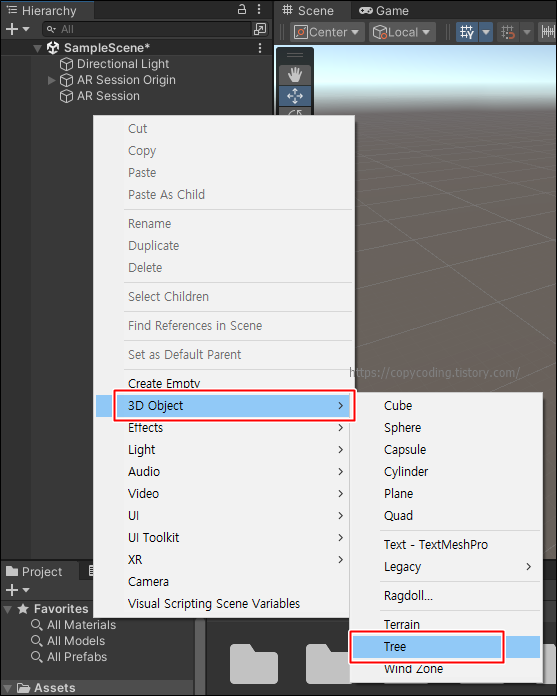This screenshot has width=557, height=696.
Task: Select the Rotate tool
Action: tap(295, 111)
